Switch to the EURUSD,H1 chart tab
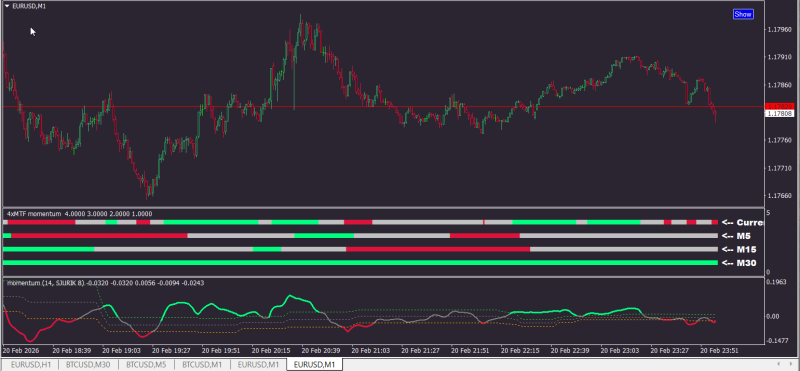This screenshot has width=800, height=371. (30, 365)
